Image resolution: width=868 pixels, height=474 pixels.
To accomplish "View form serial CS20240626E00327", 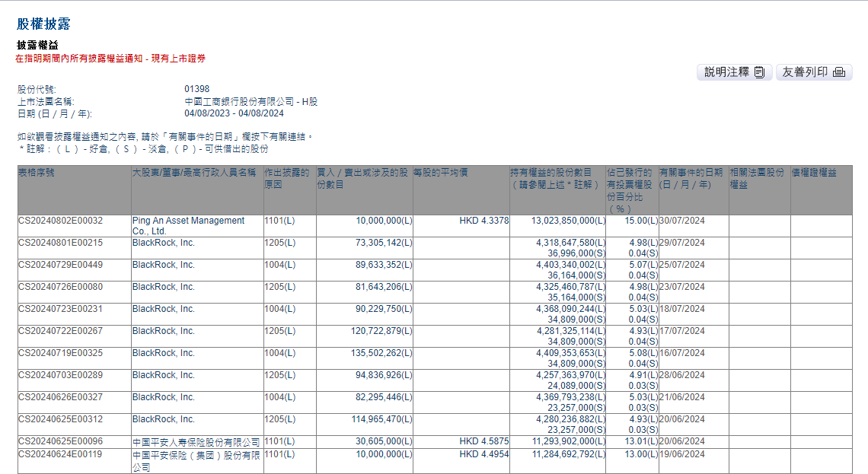I will (x=60, y=397).
